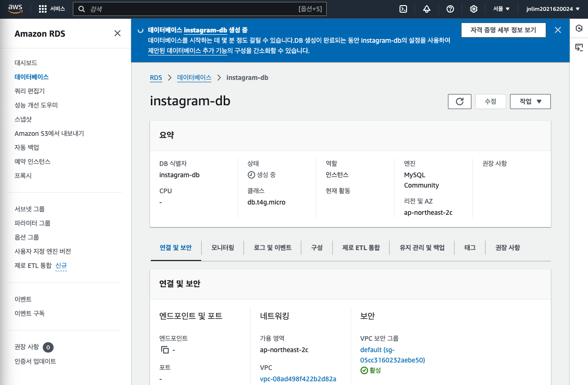
Task: Click the 신규 badge in sidebar
Action: click(61, 266)
